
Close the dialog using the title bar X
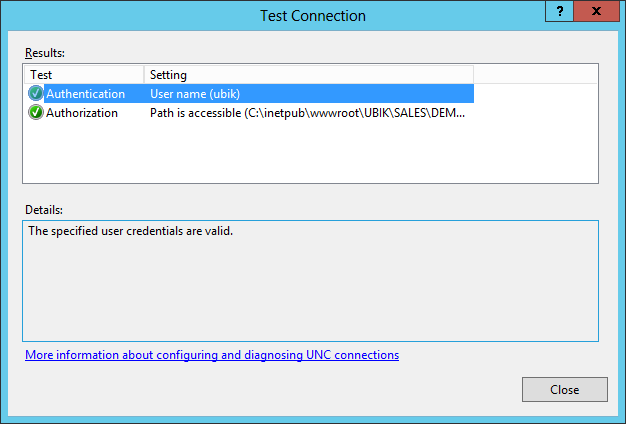tap(596, 9)
